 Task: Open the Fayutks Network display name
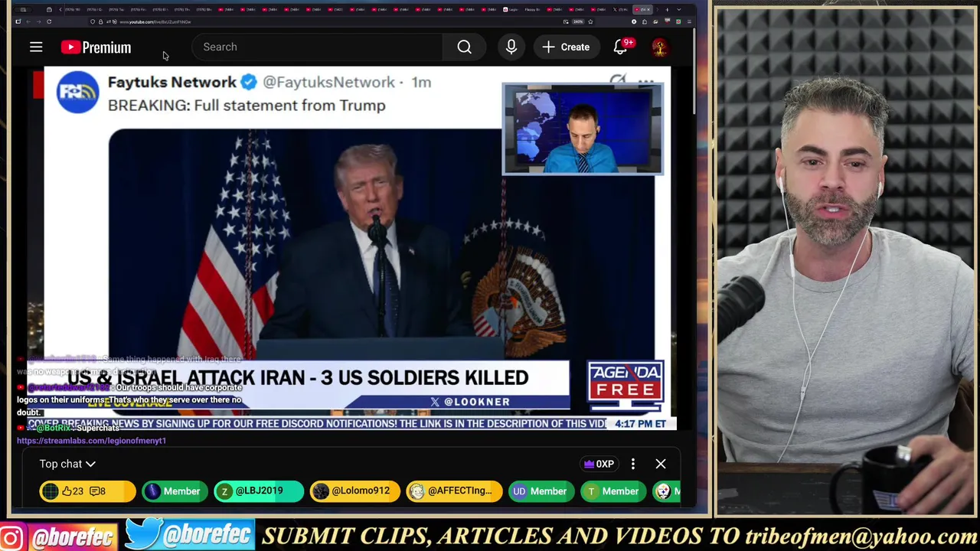tap(172, 82)
